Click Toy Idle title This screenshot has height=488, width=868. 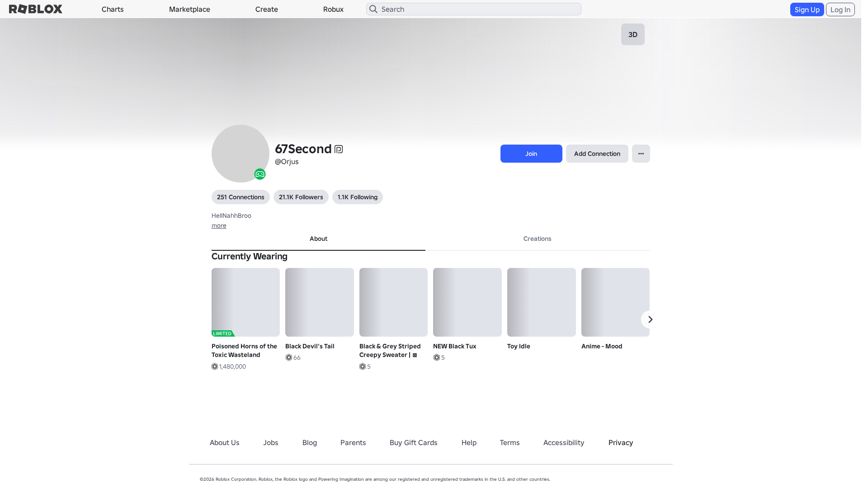pyautogui.click(x=519, y=346)
